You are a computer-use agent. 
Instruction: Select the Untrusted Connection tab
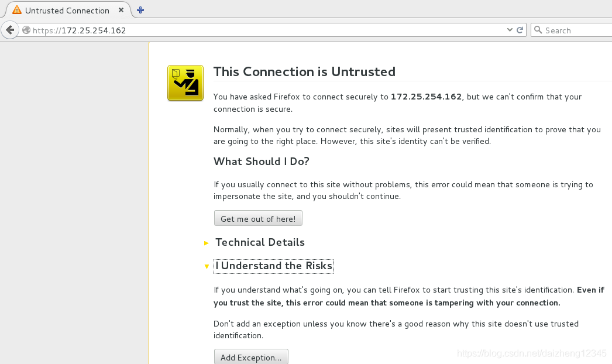(68, 10)
